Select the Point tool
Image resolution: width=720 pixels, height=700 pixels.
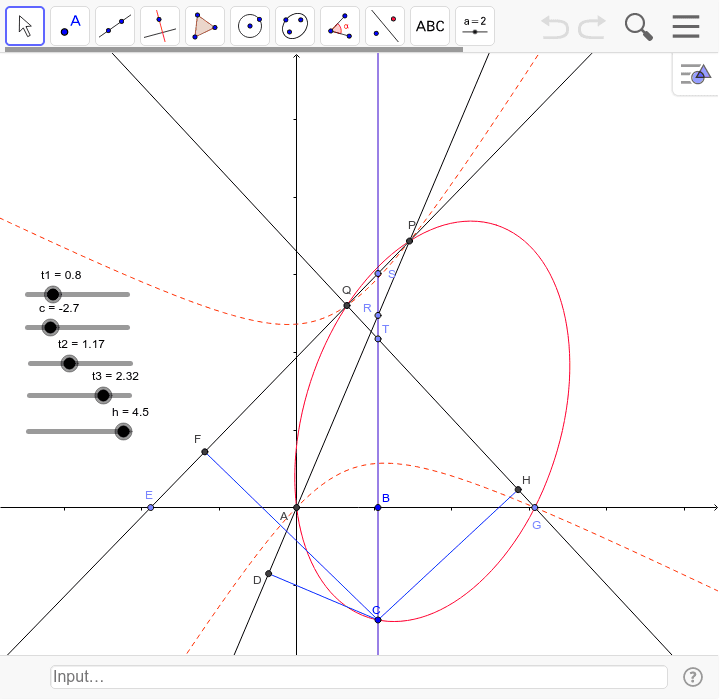click(70, 26)
